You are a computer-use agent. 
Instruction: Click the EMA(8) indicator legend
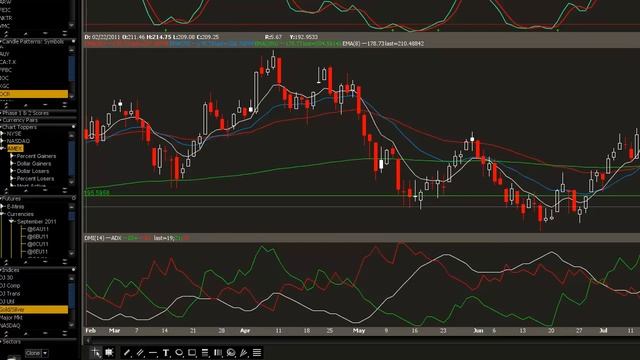tap(383, 43)
